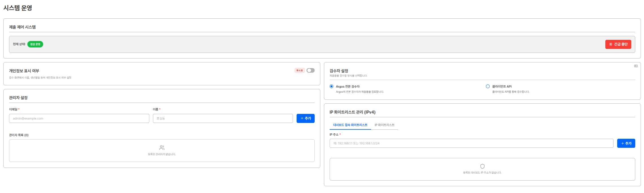This screenshot has width=644, height=193.
Task: Click 추가 button next to IP 주소
Action: pos(626,143)
